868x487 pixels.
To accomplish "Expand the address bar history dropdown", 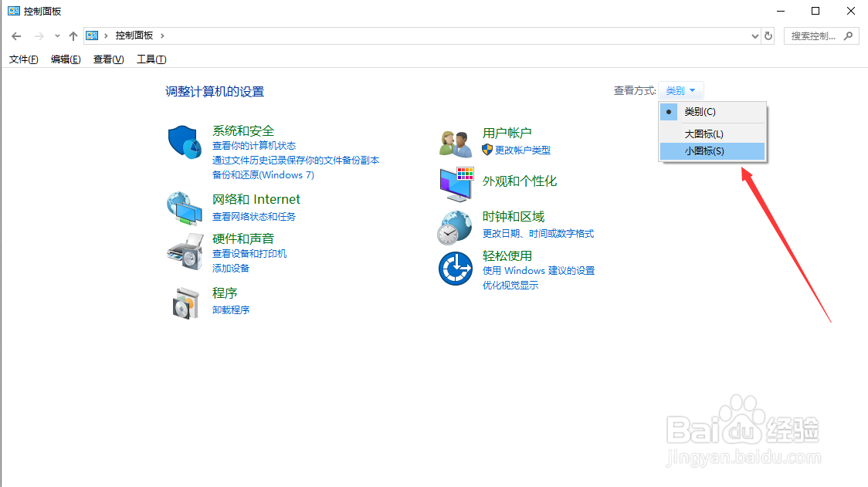I will click(x=754, y=36).
